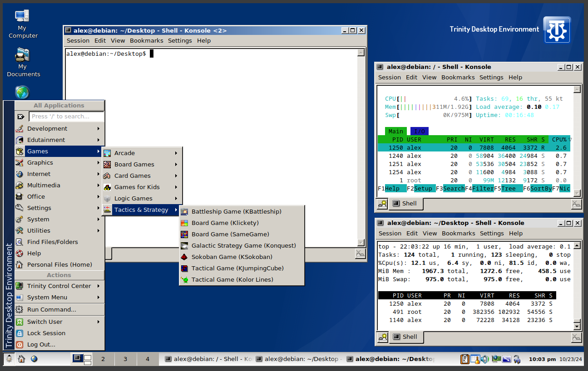Click the home folder icon in taskbar
This screenshot has width=588, height=371.
point(21,359)
